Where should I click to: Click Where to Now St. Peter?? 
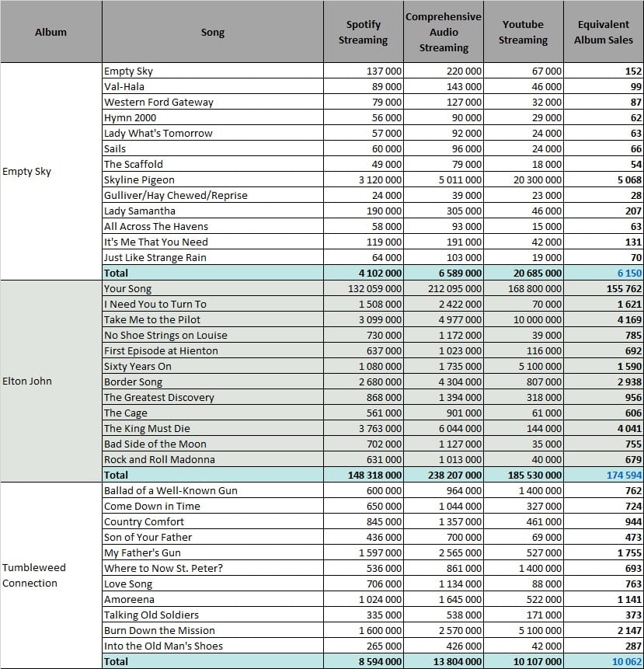click(212, 568)
